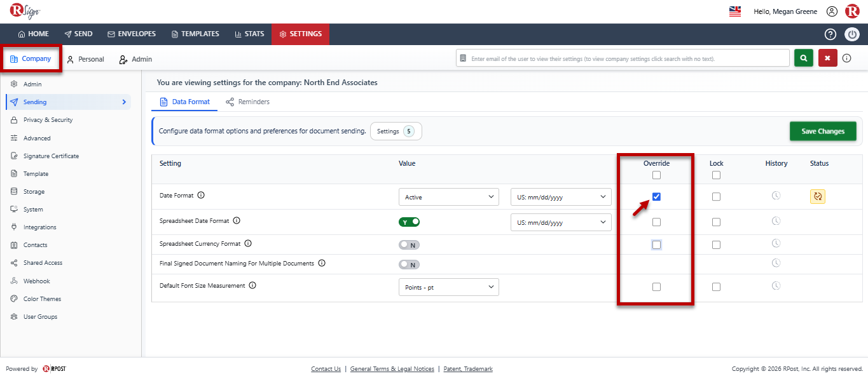Toggle the Spreadsheet Date Format switch off
The image size is (868, 376).
pos(410,222)
